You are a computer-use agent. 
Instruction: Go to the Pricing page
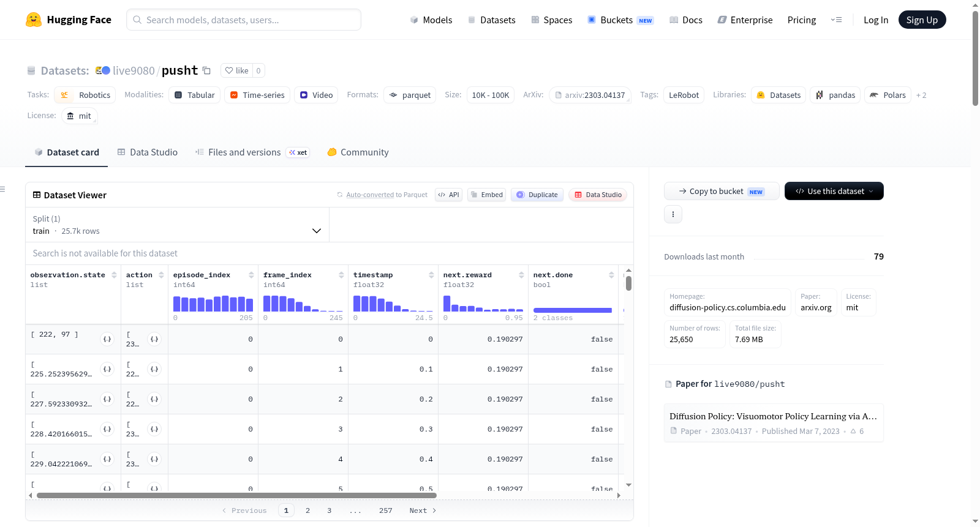pyautogui.click(x=802, y=20)
